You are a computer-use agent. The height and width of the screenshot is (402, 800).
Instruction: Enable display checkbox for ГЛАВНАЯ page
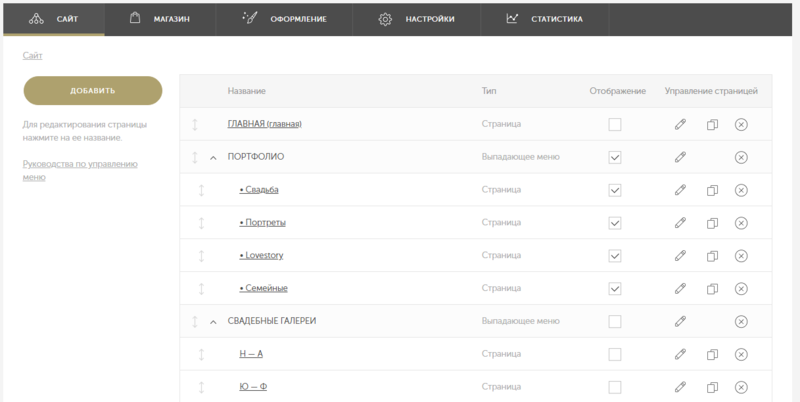pos(615,125)
